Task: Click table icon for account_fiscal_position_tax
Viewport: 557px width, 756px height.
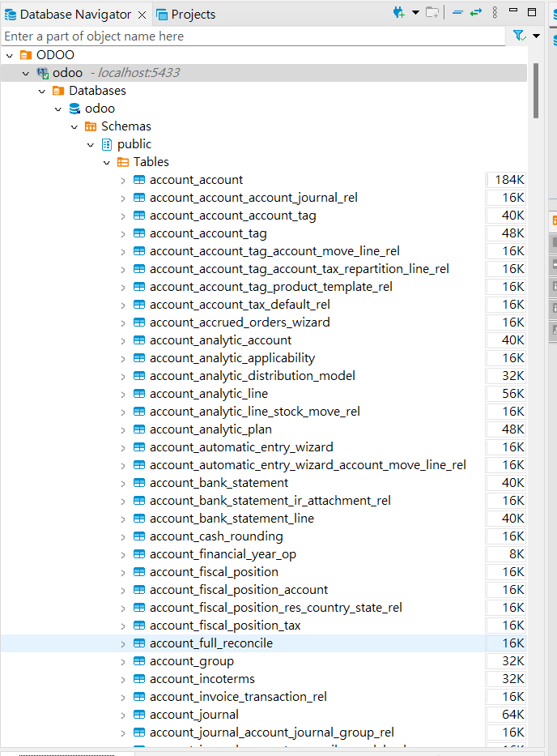Action: (x=139, y=626)
